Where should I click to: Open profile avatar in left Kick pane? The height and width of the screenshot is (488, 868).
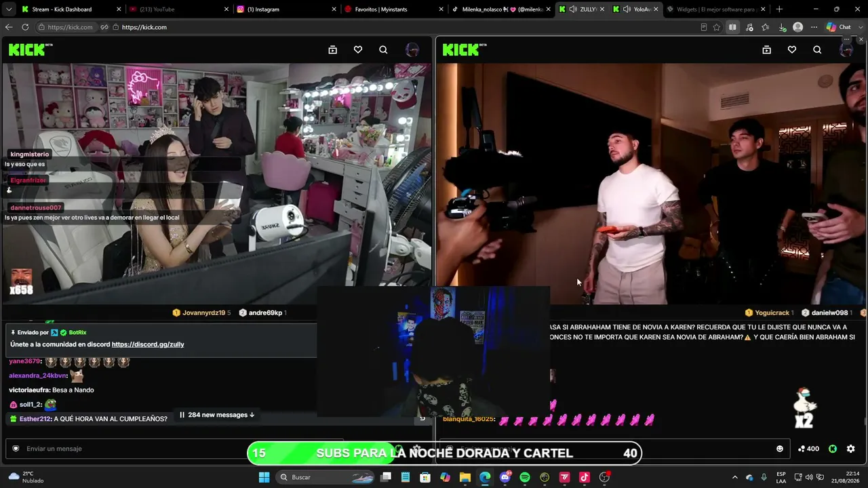point(412,49)
